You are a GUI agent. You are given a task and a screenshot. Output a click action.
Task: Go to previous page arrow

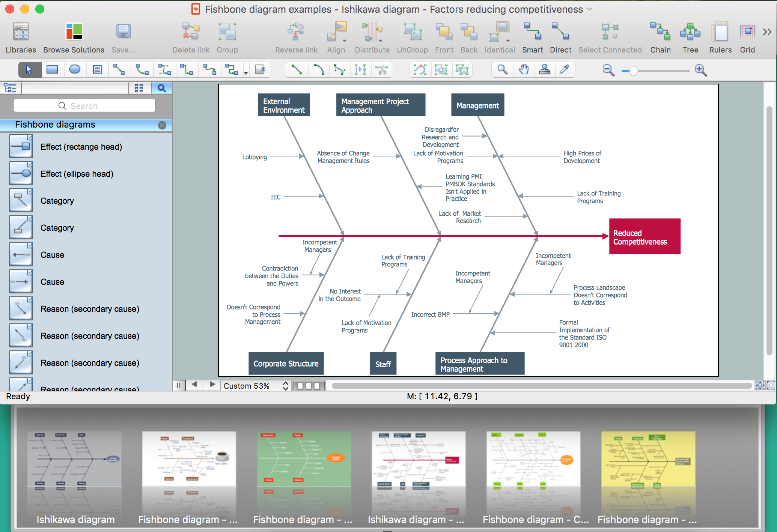(194, 385)
